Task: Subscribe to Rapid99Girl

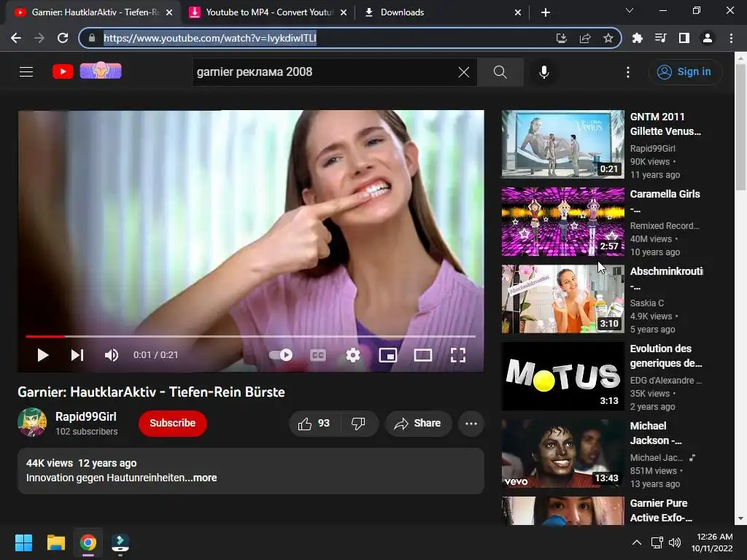Action: (x=172, y=424)
